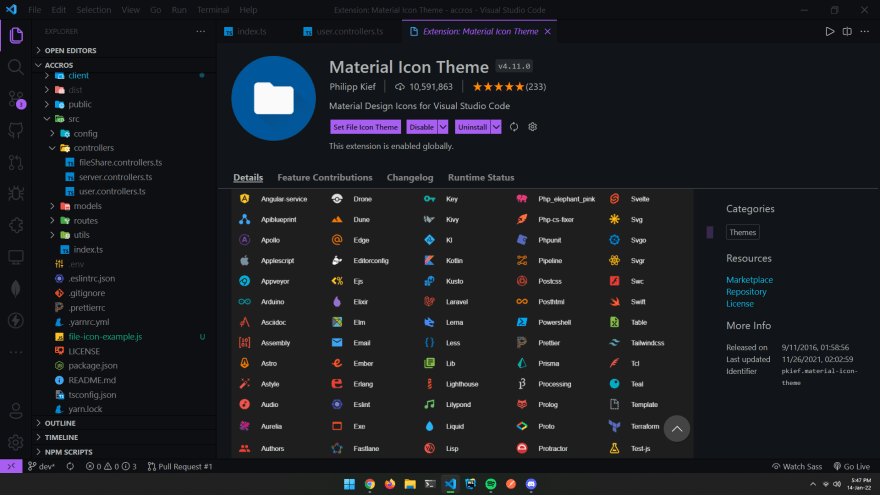
Task: Click synchronize changes icon in status bar
Action: tap(70, 466)
